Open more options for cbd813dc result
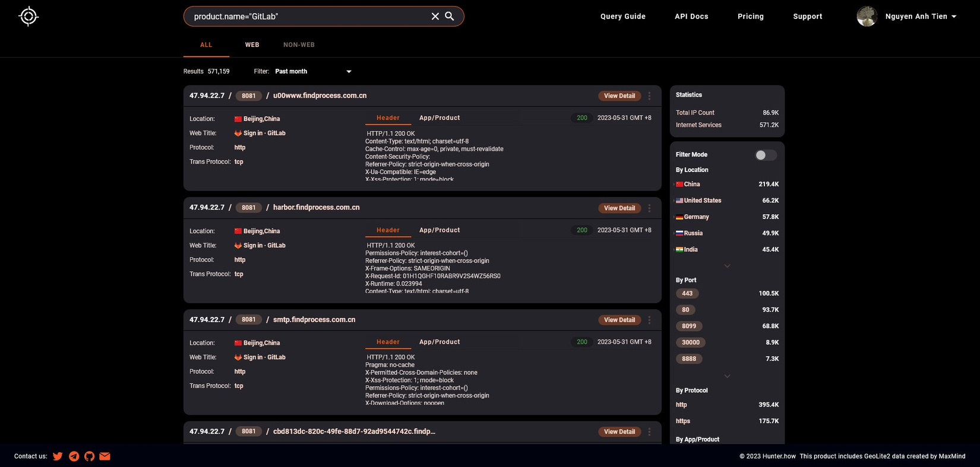The height and width of the screenshot is (467, 980). [x=649, y=432]
